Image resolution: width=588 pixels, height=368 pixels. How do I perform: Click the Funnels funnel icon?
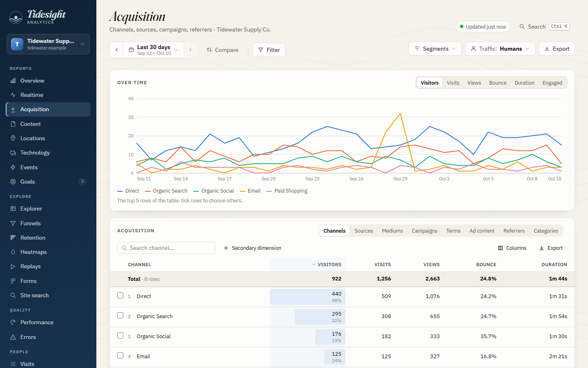13,223
